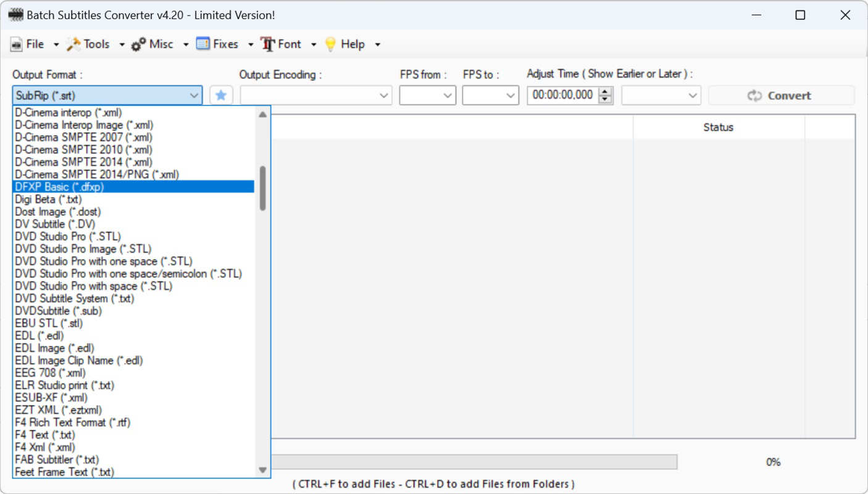Image resolution: width=868 pixels, height=494 pixels.
Task: Choose EEG 708 (*.xml) format
Action: (133, 373)
